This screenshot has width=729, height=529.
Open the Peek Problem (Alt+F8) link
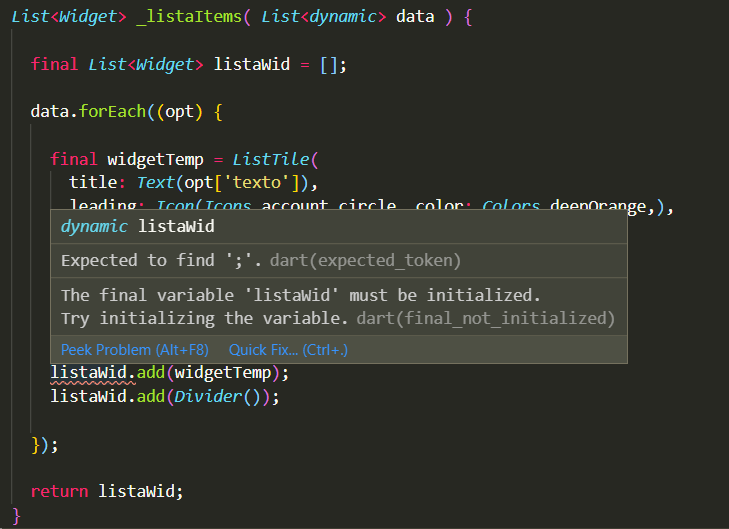pos(135,350)
